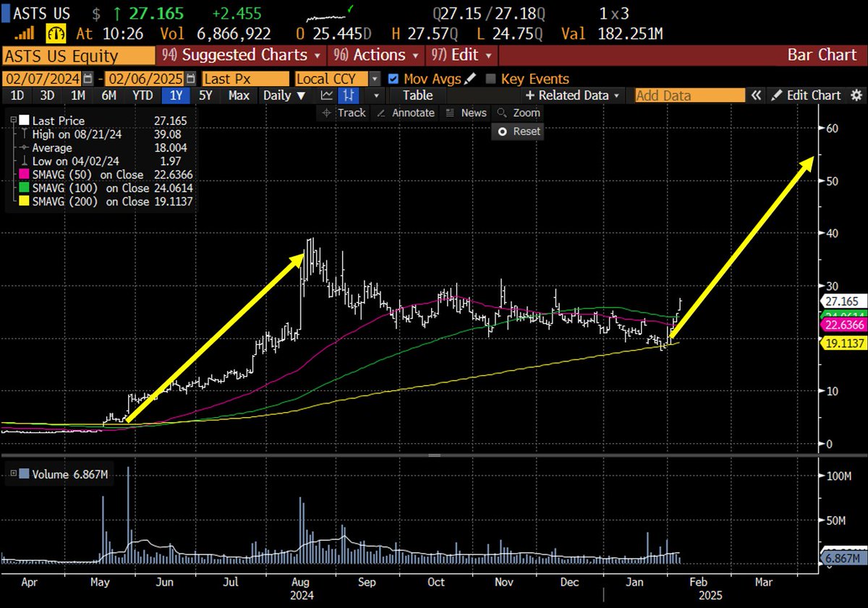Viewport: 868px width, 608px height.
Task: Select the Annotate drawing tool
Action: (x=407, y=113)
